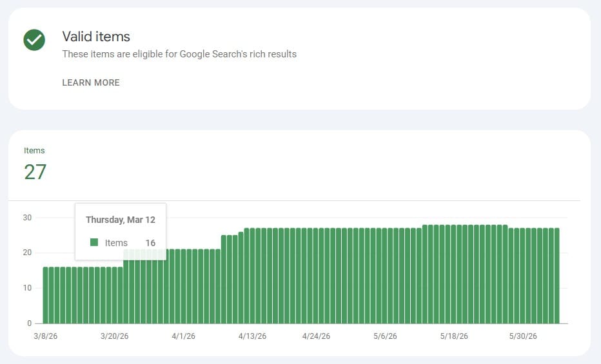The height and width of the screenshot is (364, 601).
Task: Click the first chart bar above 3/8/26
Action: (46, 295)
